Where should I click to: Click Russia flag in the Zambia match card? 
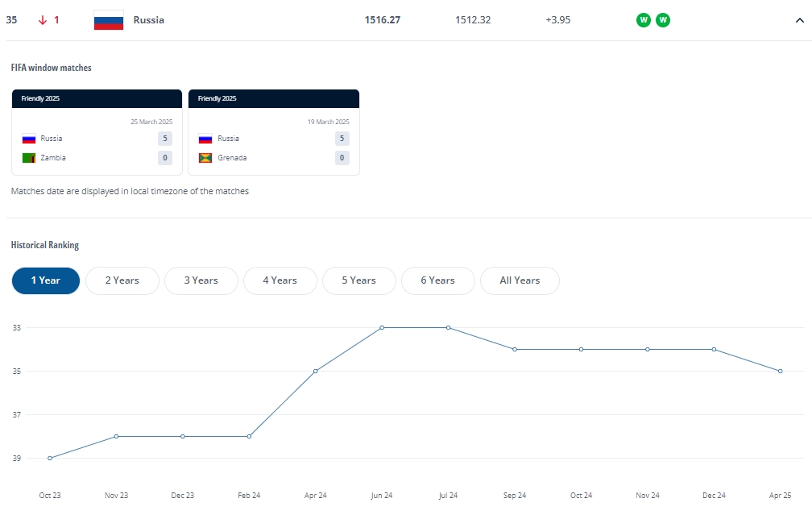(29, 139)
